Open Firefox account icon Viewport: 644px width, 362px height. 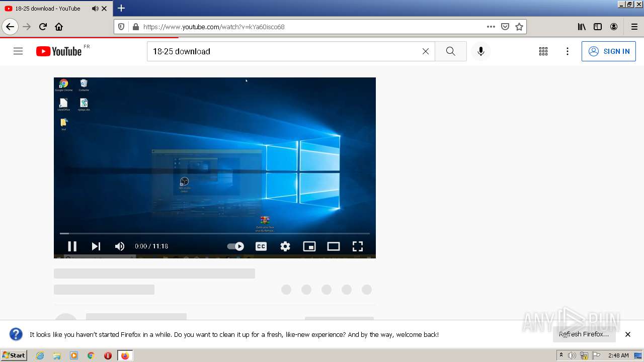tap(614, 27)
